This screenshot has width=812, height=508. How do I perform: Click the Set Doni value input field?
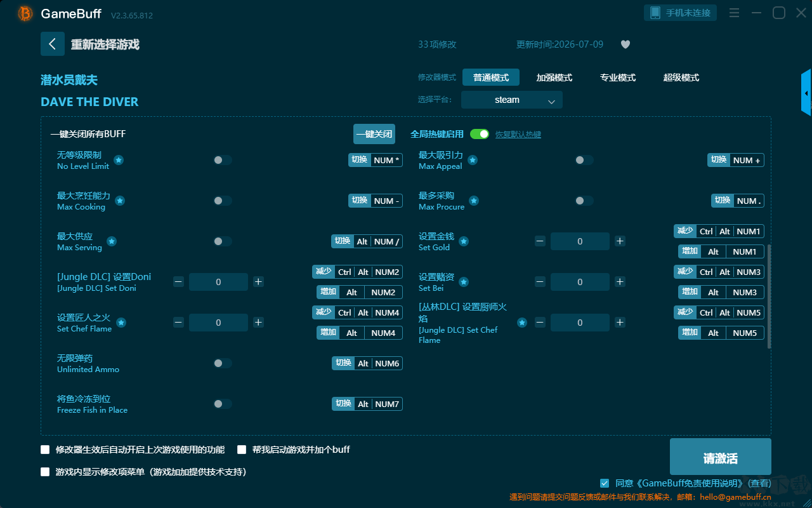pos(218,282)
